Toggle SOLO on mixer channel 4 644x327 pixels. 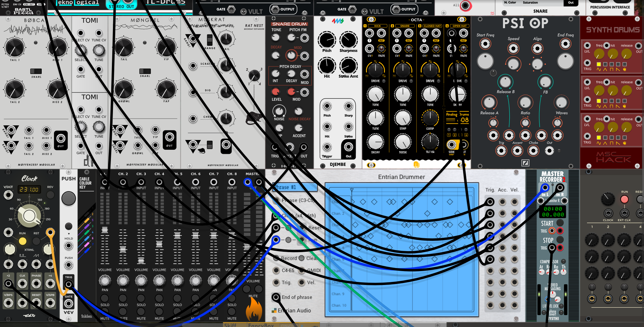click(159, 298)
